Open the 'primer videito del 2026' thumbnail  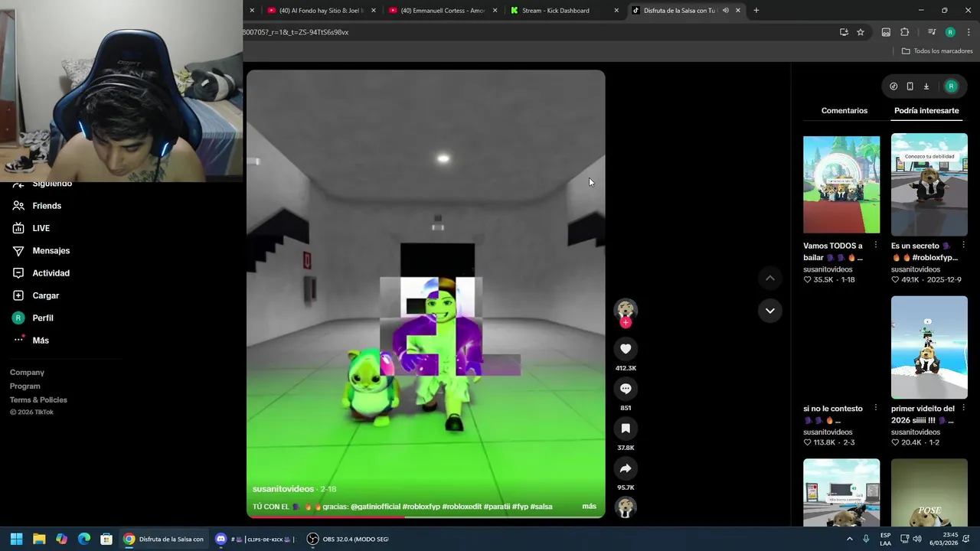(x=929, y=347)
